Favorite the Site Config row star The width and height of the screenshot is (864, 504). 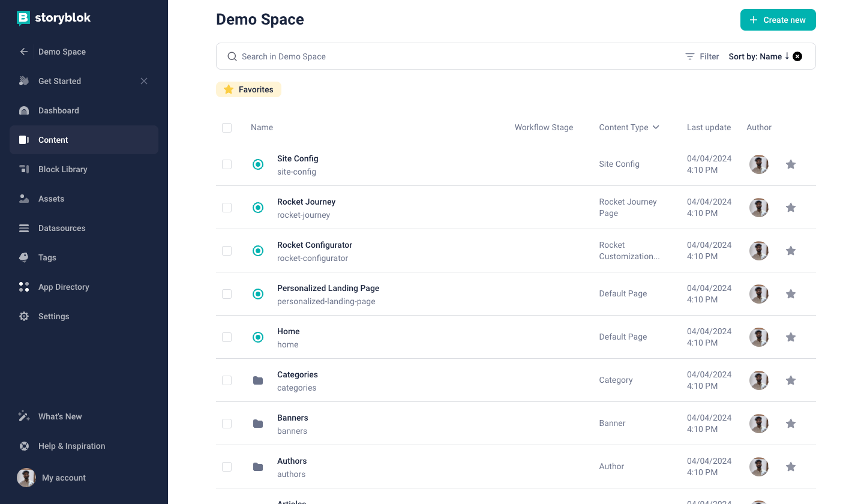pyautogui.click(x=791, y=164)
